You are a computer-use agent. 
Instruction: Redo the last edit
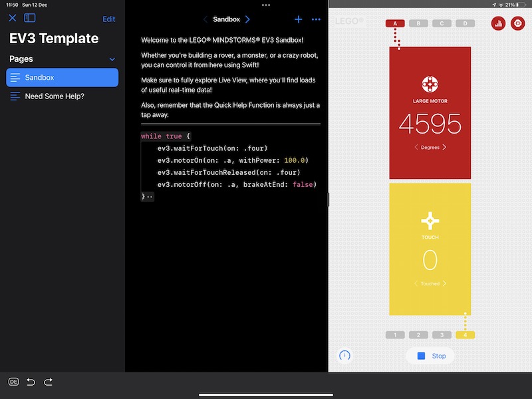click(48, 382)
